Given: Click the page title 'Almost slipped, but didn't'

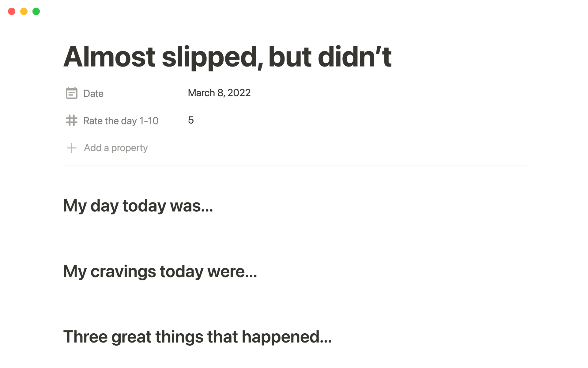Looking at the screenshot, I should point(227,57).
